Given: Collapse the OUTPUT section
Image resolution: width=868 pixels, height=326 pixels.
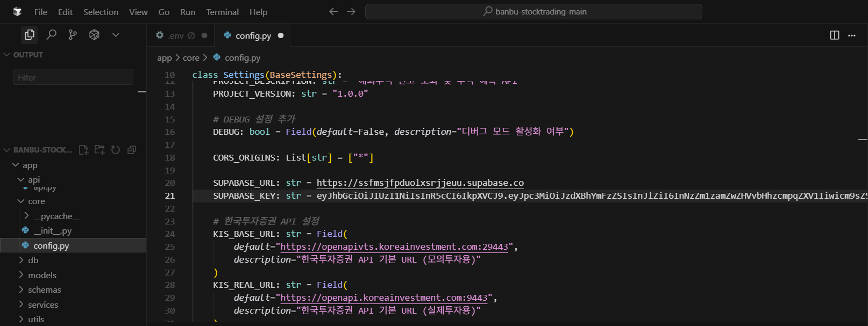Looking at the screenshot, I should pyautogui.click(x=8, y=55).
